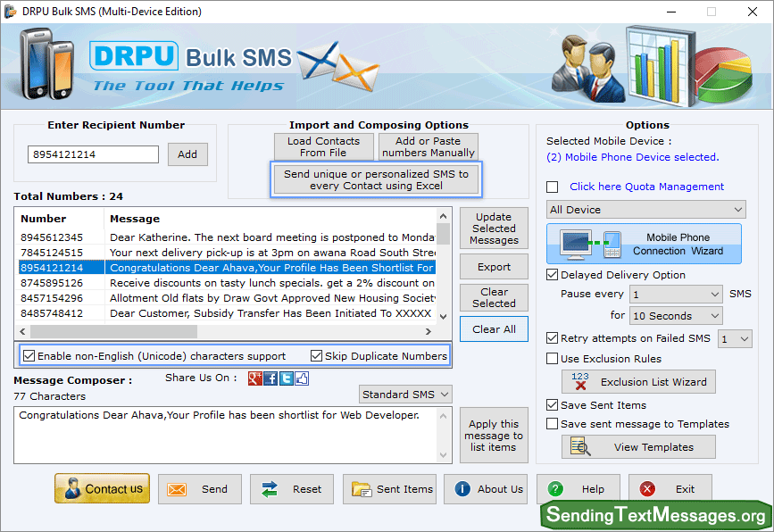Click the Send envelope button
Viewport: 774px width, 532px height.
tap(200, 489)
